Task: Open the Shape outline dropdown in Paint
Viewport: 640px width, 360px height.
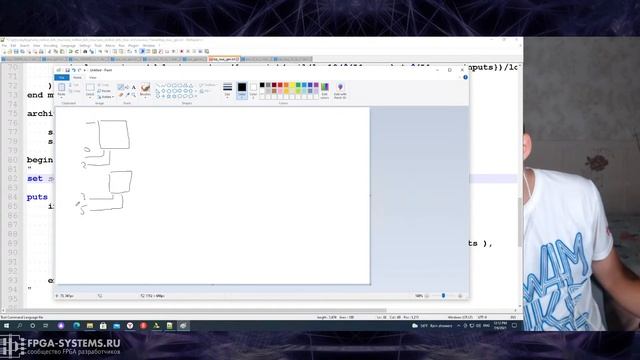Action: (208, 85)
